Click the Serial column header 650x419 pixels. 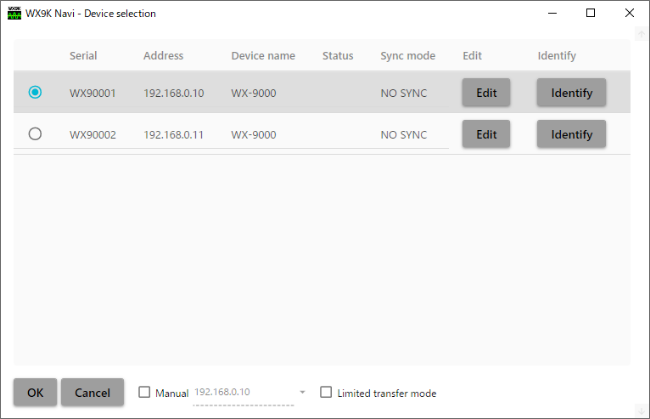click(83, 56)
